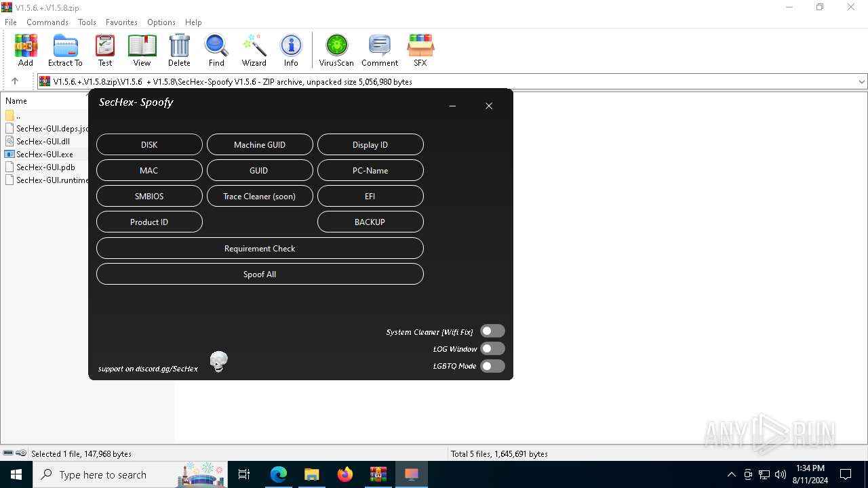868x488 pixels.
Task: Show hidden tray icons chevron
Action: [731, 474]
